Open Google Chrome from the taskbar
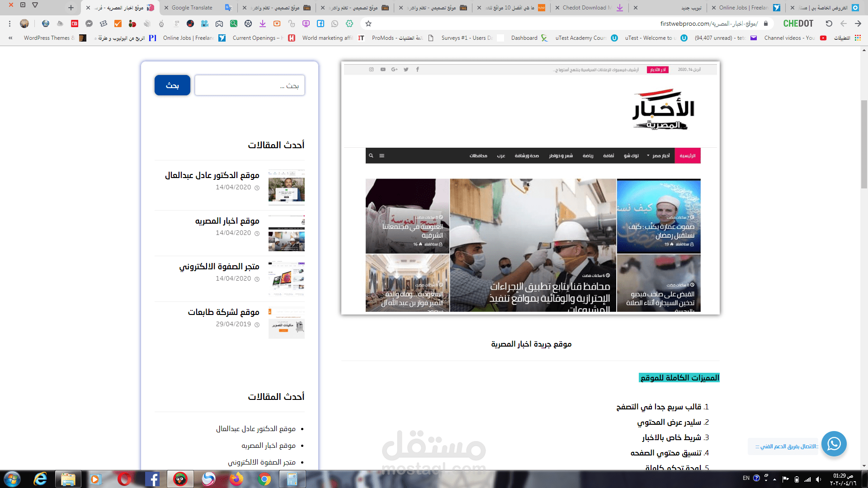 tap(264, 479)
